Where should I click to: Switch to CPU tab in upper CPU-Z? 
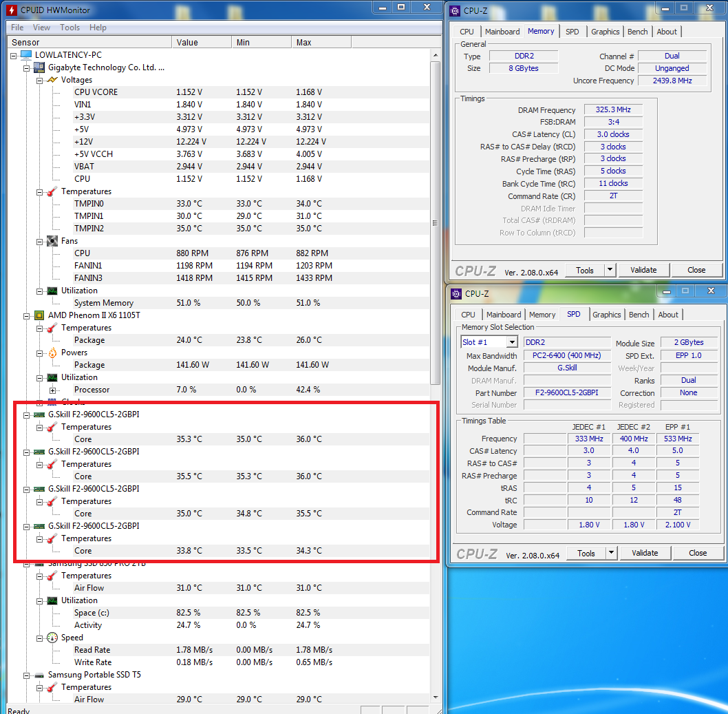point(467,32)
